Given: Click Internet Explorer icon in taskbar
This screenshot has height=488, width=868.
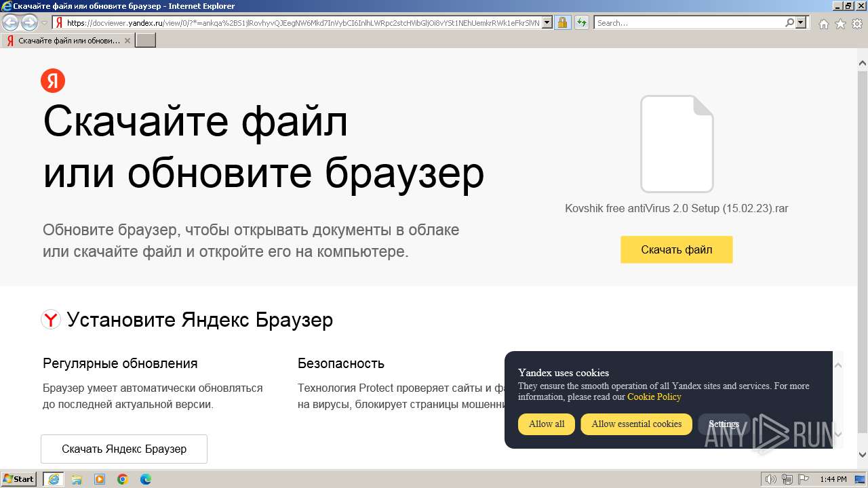Looking at the screenshot, I should click(x=53, y=479).
